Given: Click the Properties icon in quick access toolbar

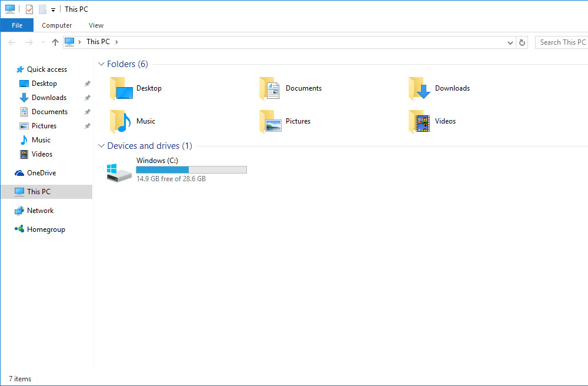Looking at the screenshot, I should point(29,9).
